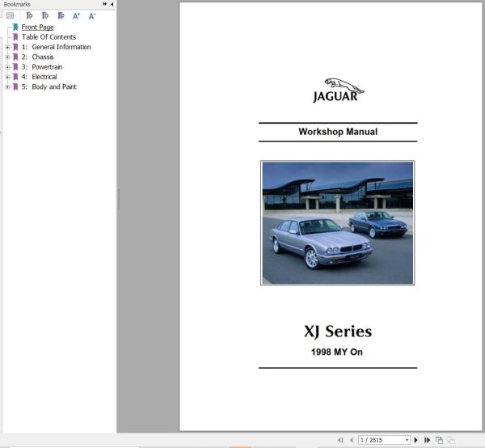Click bookmark icon beside Table Of Contents

coord(15,37)
